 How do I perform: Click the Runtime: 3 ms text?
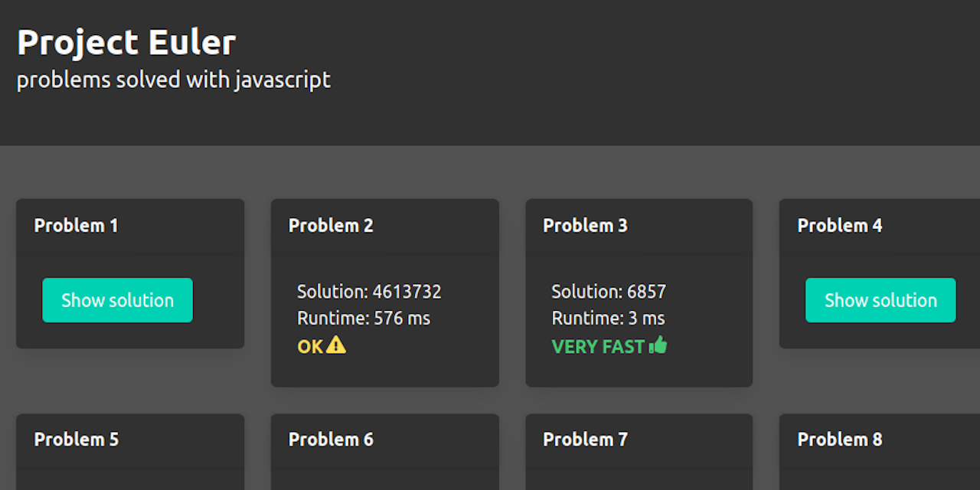tap(608, 318)
